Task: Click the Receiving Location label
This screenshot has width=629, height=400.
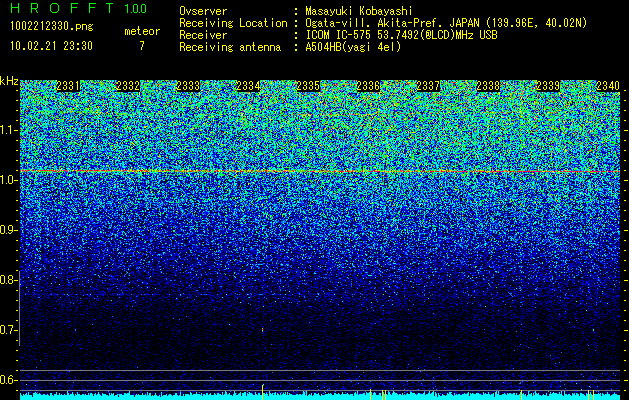Action: coord(233,23)
